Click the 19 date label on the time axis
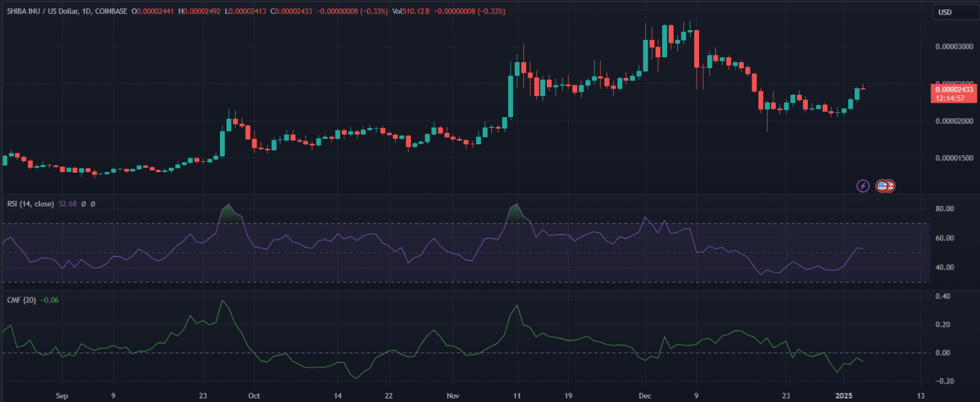The width and height of the screenshot is (980, 402). pos(568,396)
